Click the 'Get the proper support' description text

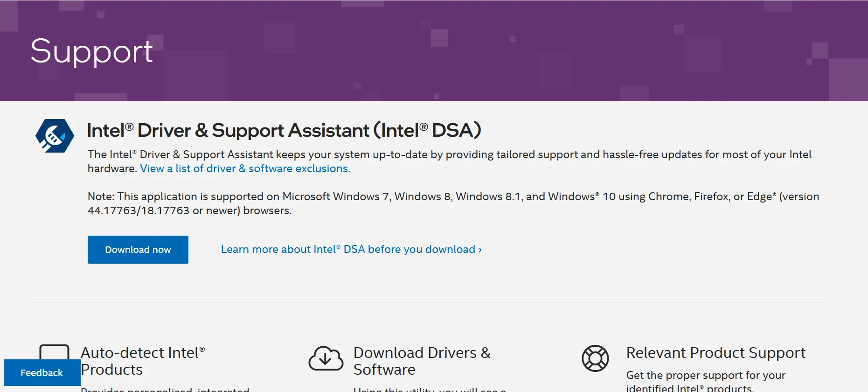[706, 381]
